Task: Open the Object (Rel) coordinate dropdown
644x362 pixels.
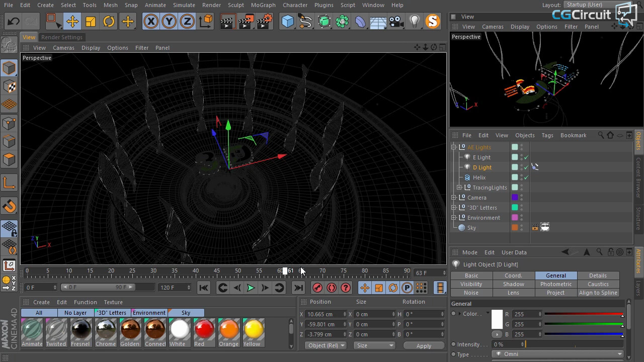Action: tap(326, 345)
